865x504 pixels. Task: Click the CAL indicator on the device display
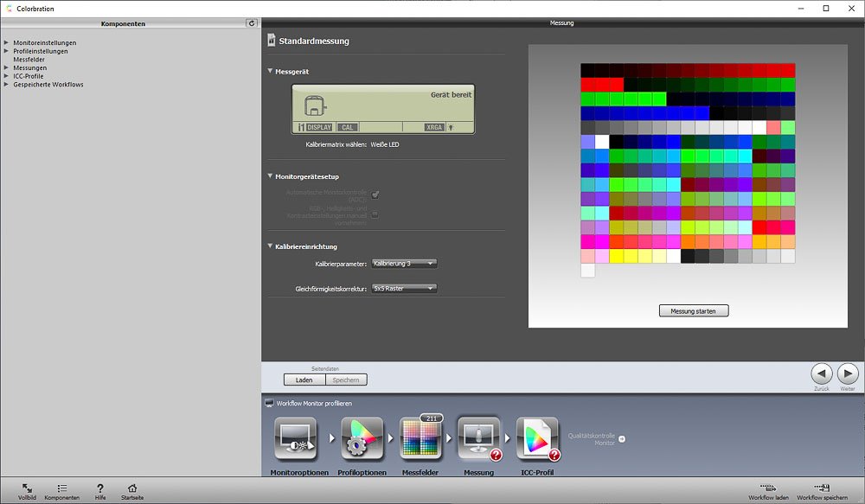(x=347, y=127)
